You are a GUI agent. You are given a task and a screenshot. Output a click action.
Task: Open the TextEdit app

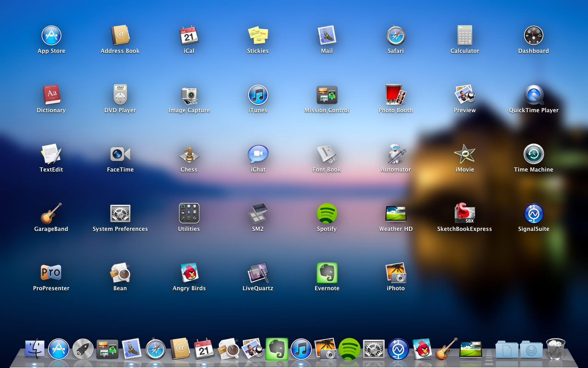tap(51, 155)
